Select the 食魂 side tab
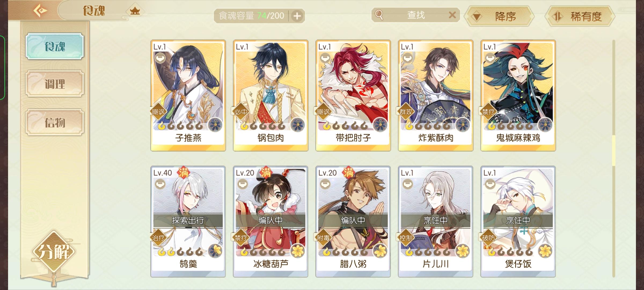644x290 pixels. 55,46
